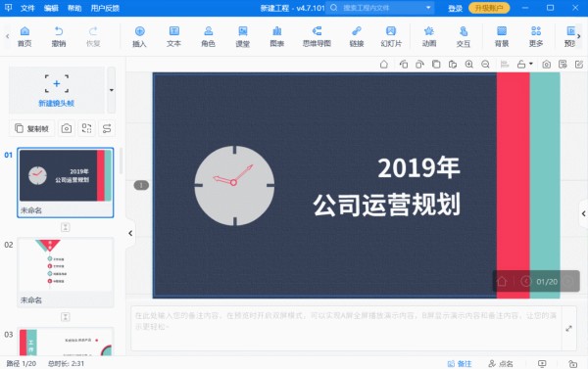Click the align objects icon
Viewport: 588px width, 369px height.
(x=505, y=65)
